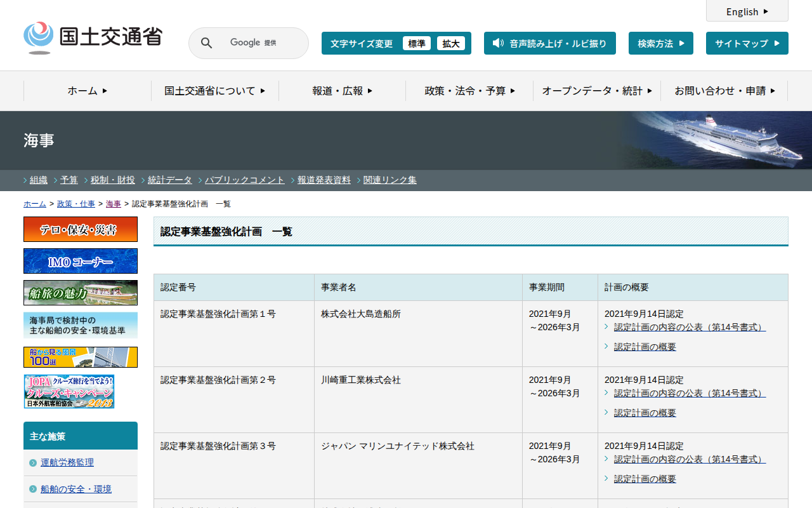Expand the 国土交通省について menu
Viewport: 812px width, 508px height.
214,91
